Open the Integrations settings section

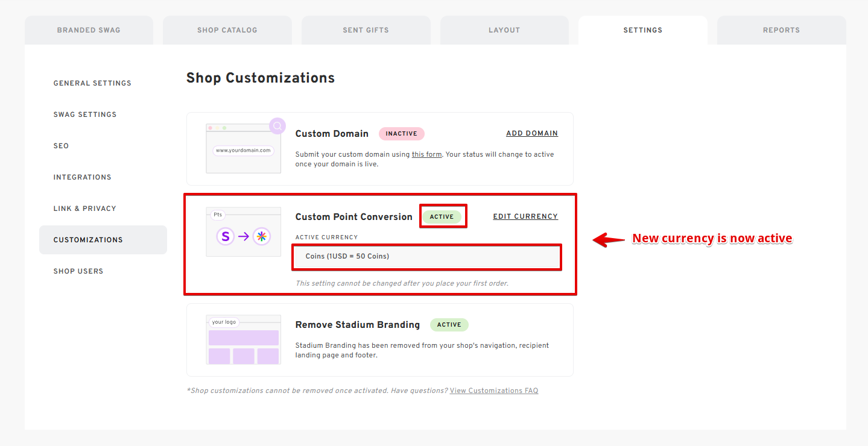tap(83, 177)
